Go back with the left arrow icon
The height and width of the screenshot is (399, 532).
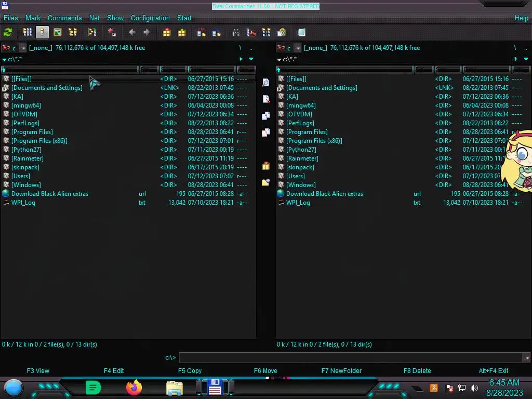(132, 33)
